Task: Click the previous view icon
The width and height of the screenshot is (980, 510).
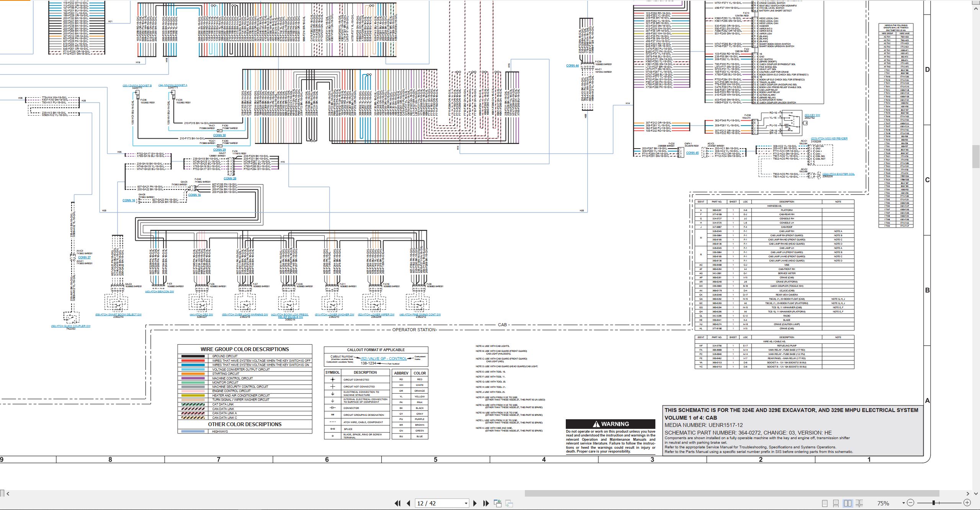Action: click(x=498, y=503)
